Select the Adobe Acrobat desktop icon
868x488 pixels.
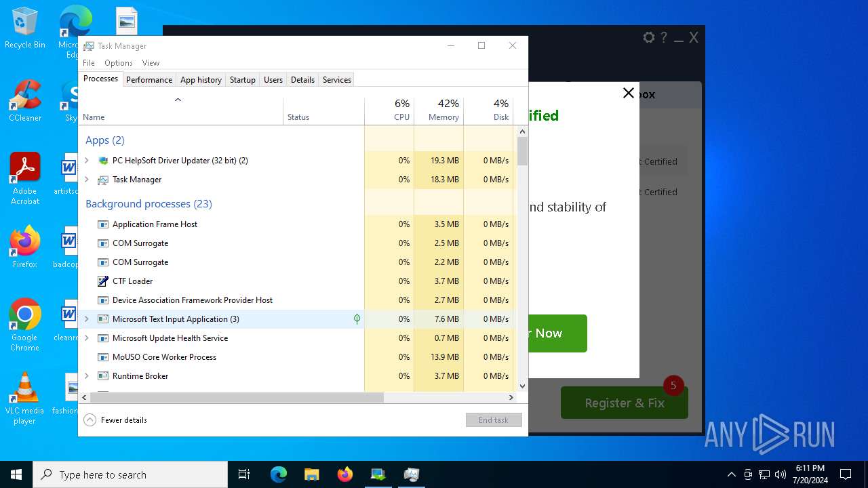(25, 179)
